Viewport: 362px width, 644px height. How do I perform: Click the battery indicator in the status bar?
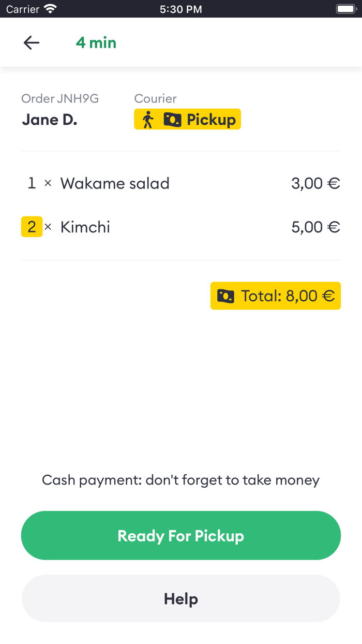[344, 8]
